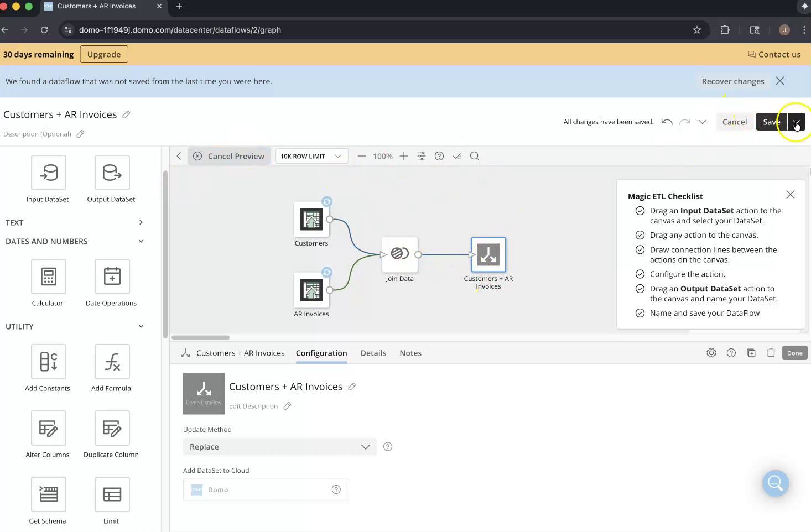Select the Get Schema tile
The image size is (811, 532).
click(49, 494)
